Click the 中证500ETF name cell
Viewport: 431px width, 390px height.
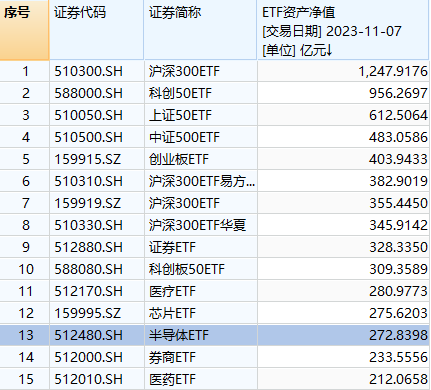point(201,137)
